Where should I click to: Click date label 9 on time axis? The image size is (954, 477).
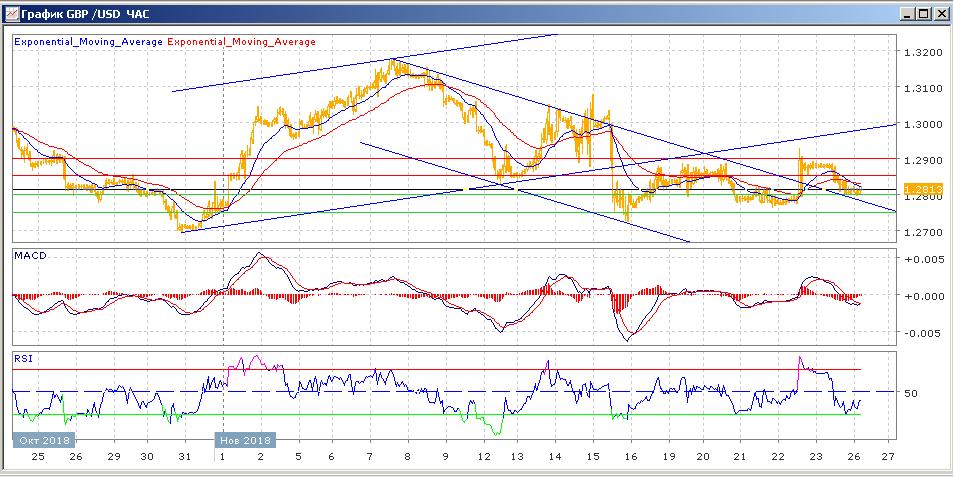pos(446,456)
